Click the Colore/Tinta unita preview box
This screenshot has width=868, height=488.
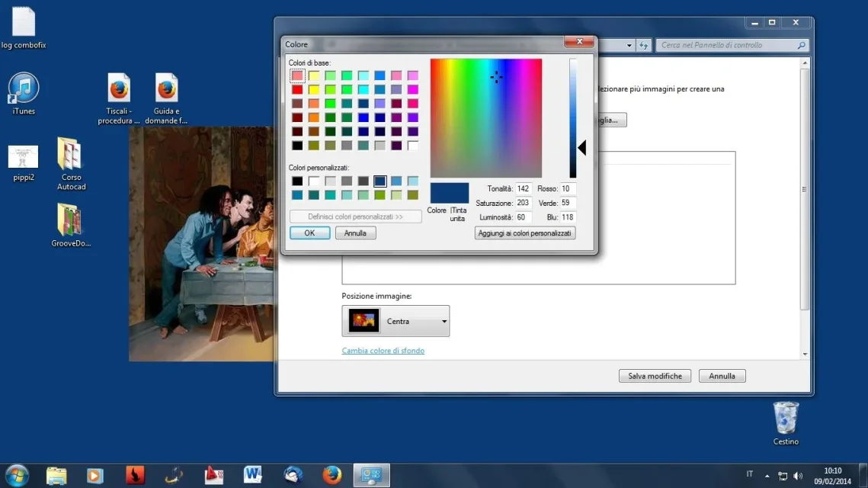click(450, 193)
